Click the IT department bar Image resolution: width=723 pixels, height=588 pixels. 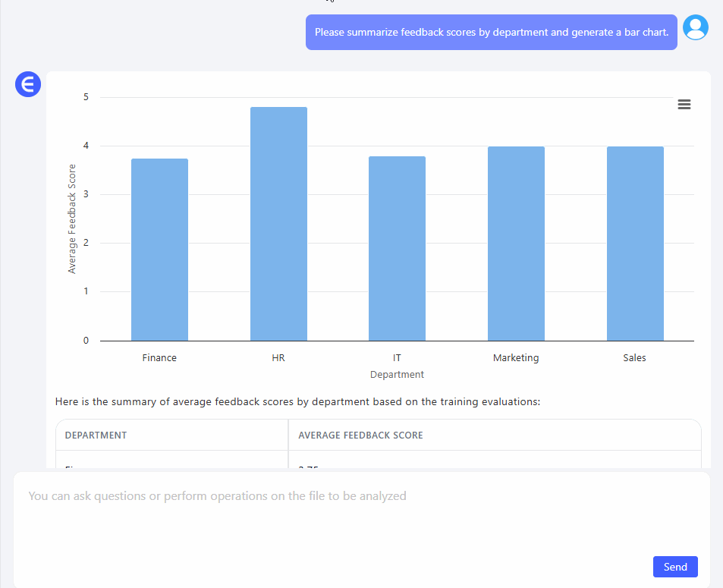[x=397, y=248]
